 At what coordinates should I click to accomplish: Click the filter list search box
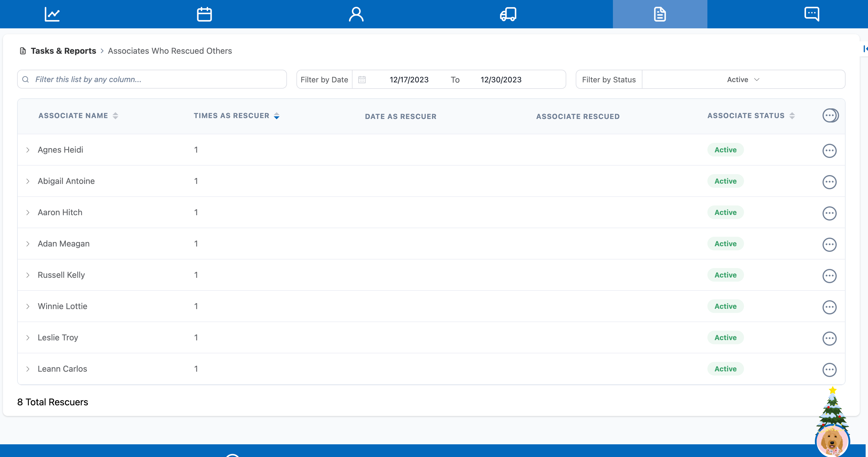[152, 79]
